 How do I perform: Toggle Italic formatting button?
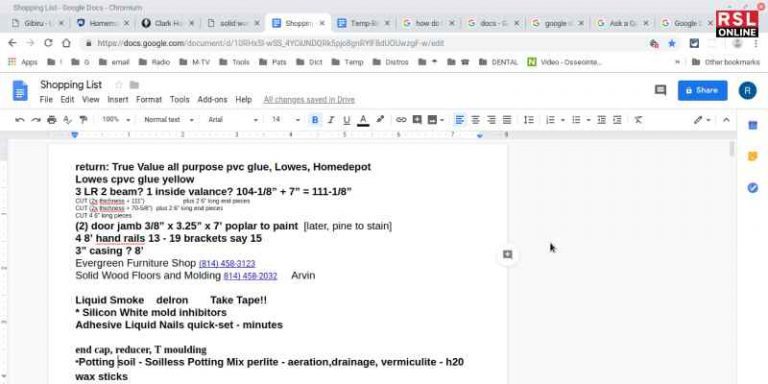[x=331, y=120]
